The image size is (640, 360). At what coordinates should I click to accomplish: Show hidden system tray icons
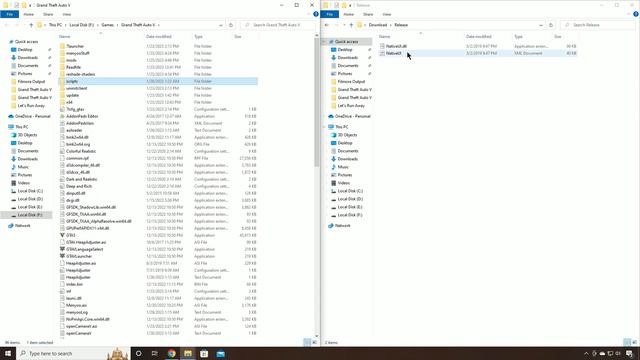[586, 353]
